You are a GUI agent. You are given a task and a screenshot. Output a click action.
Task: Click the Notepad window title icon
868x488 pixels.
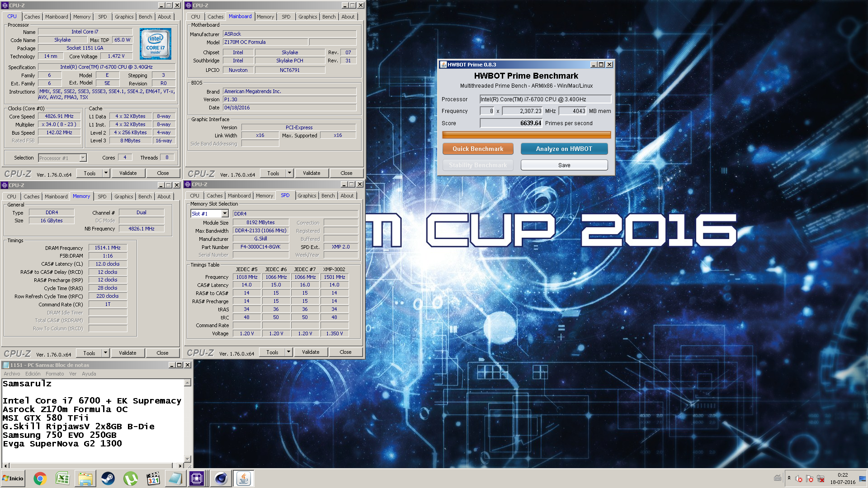pyautogui.click(x=5, y=365)
